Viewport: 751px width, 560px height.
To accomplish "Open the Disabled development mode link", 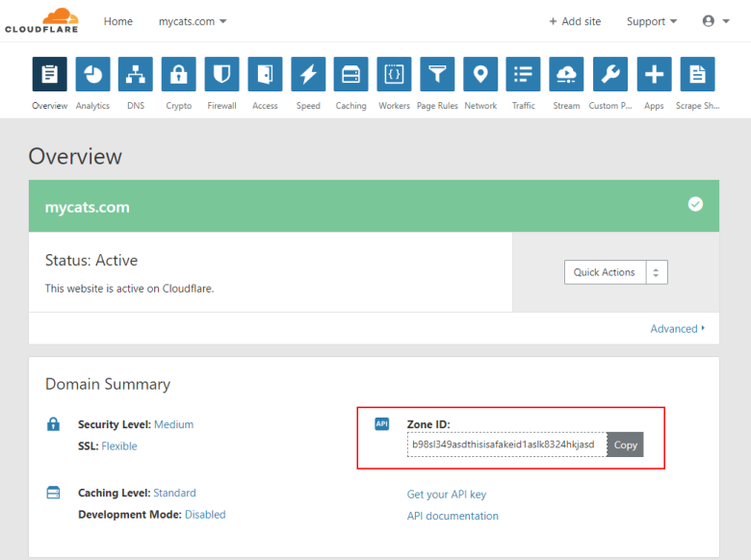I will point(205,515).
